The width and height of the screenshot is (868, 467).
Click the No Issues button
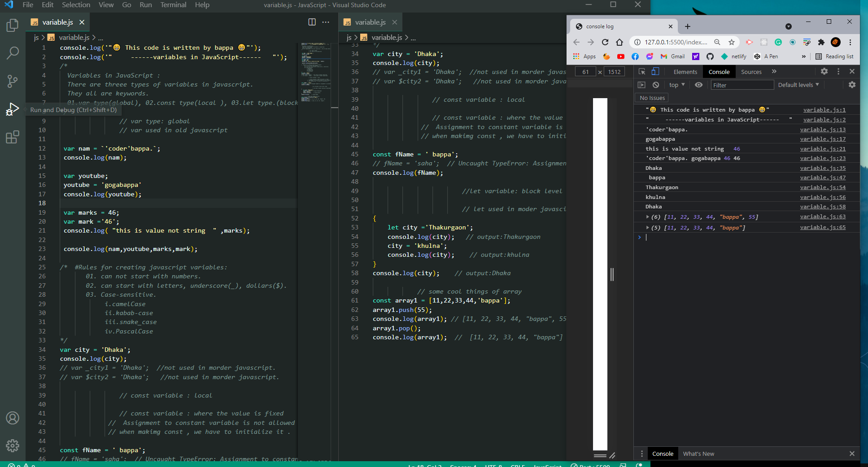pos(652,98)
